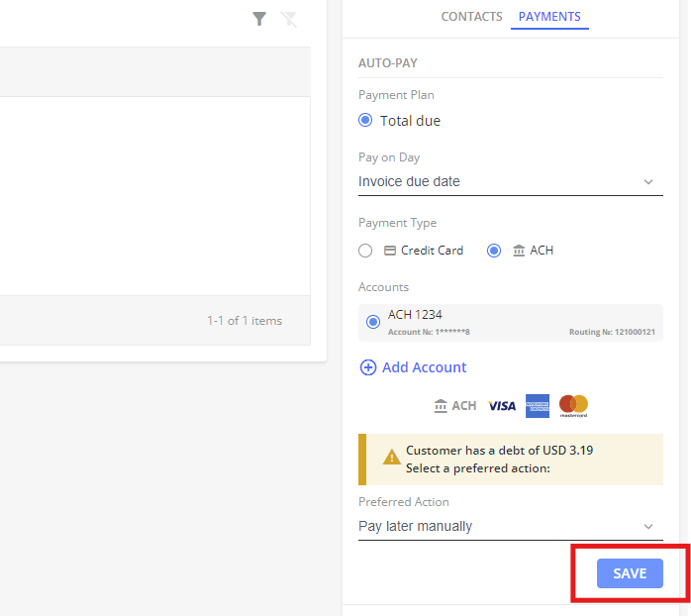Click the filter funnel icon

click(x=259, y=18)
